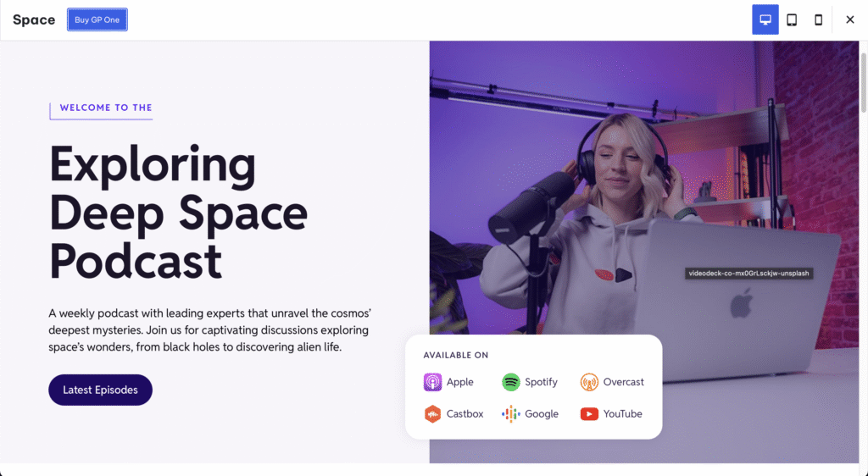
Task: Click the Google Podcasts icon
Action: (510, 414)
